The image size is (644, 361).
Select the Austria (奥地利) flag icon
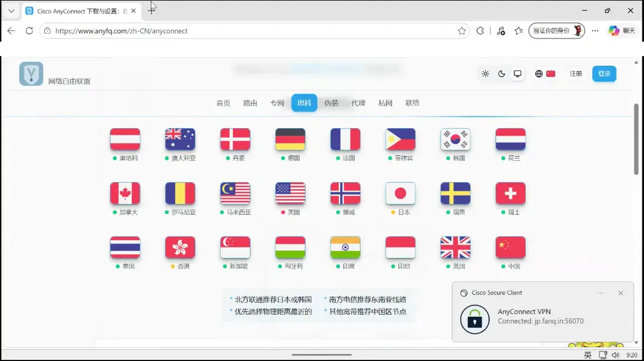click(x=125, y=139)
